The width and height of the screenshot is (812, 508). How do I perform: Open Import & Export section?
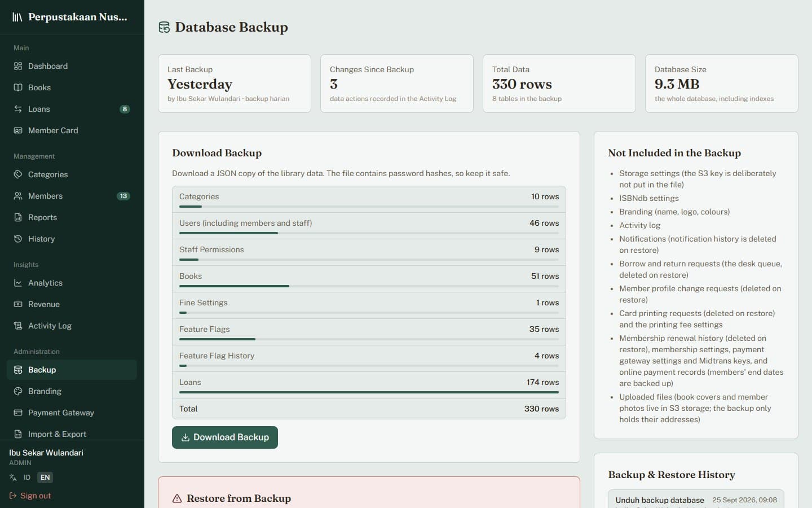point(72,434)
